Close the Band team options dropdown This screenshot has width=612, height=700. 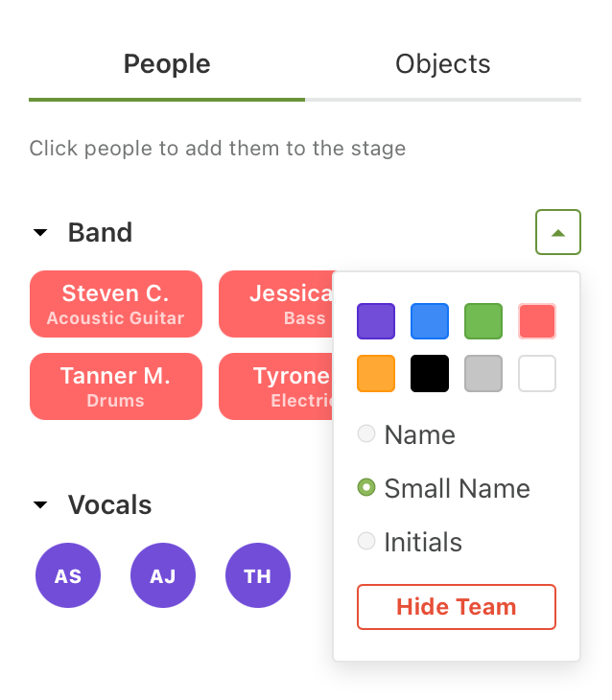click(558, 232)
